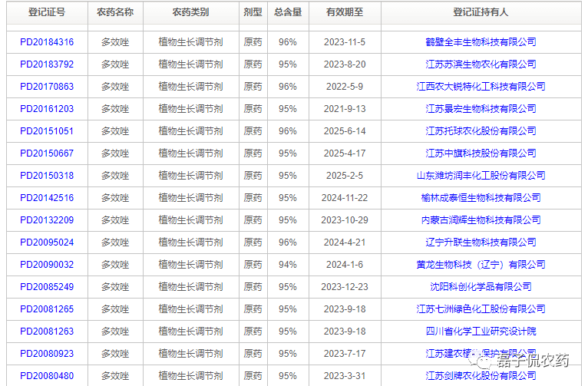This screenshot has height=386, width=588.
Task: Open registration PD20090032 link
Action: (47, 265)
